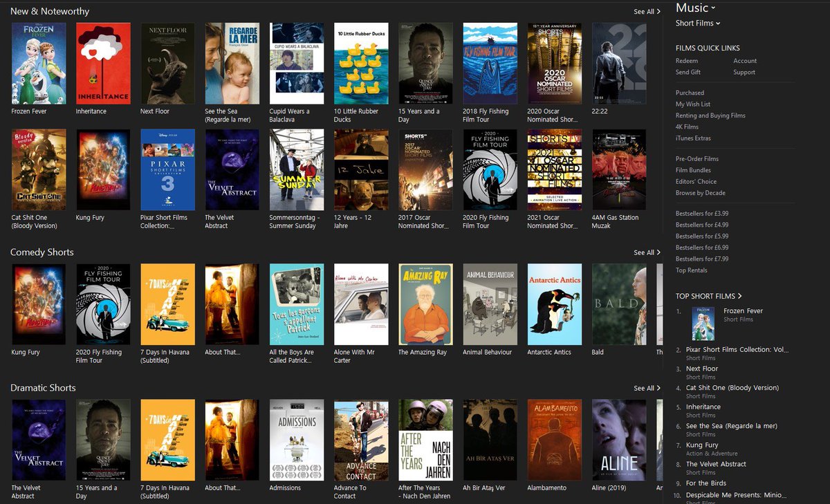This screenshot has height=504, width=830.
Task: Open Alone With Mr Carter poster
Action: tap(361, 304)
